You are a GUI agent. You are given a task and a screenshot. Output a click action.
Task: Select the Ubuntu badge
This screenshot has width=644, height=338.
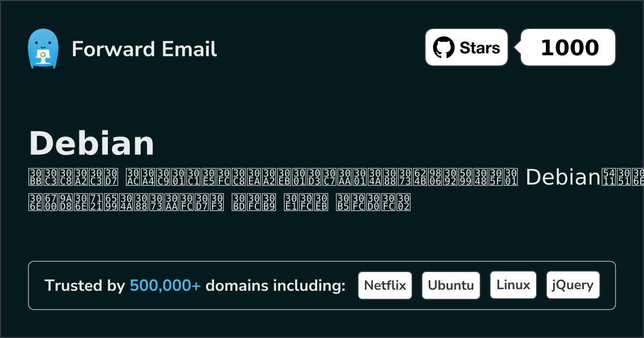point(451,285)
